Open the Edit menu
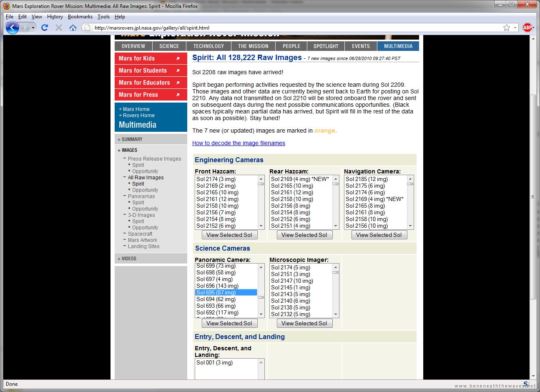This screenshot has height=392, width=540. click(23, 17)
